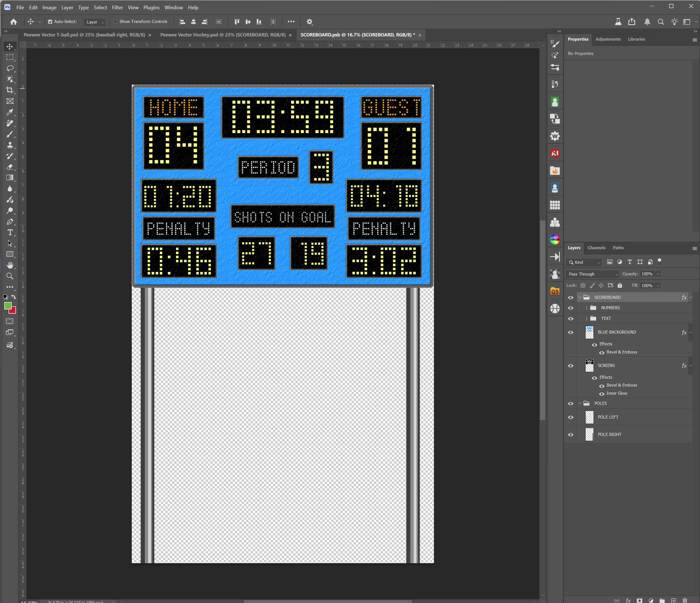Switch to the Channels tab
Viewport: 700px width, 603px height.
point(596,248)
